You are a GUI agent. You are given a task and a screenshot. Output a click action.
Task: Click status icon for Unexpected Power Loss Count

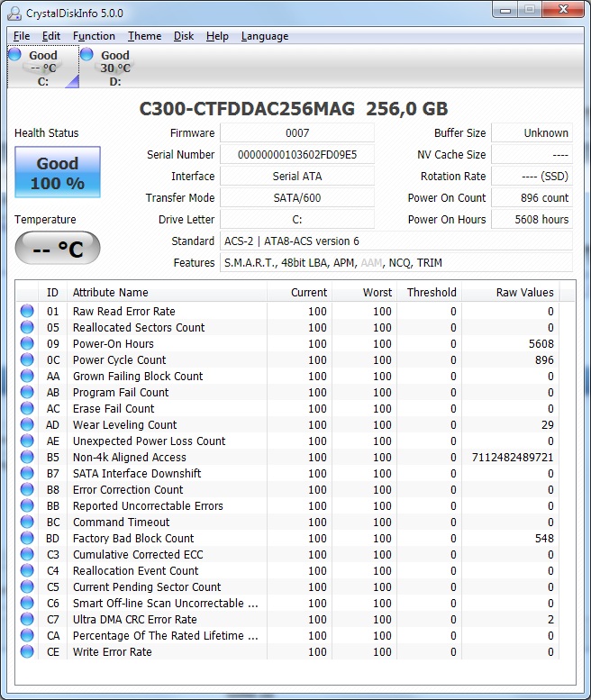(x=27, y=441)
